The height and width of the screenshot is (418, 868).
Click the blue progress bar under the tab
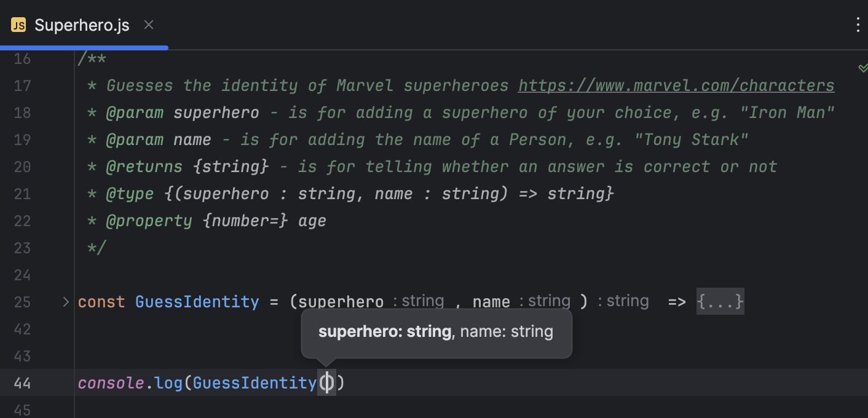click(x=84, y=46)
